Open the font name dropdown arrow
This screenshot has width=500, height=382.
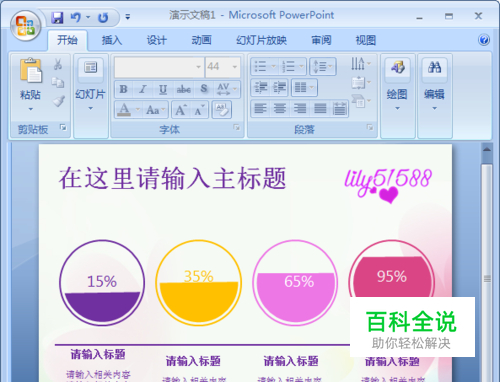(199, 67)
